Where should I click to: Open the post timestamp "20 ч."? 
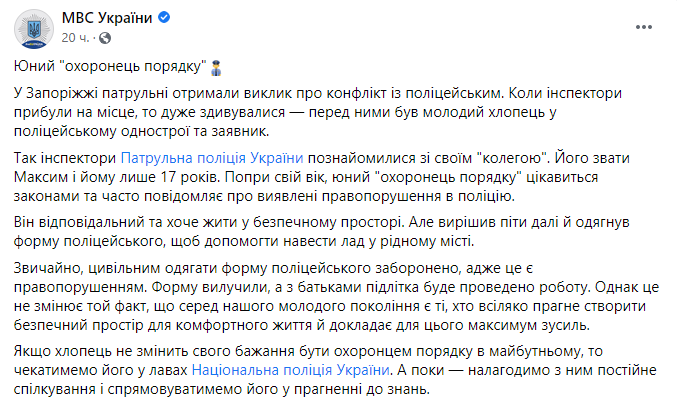[73, 36]
